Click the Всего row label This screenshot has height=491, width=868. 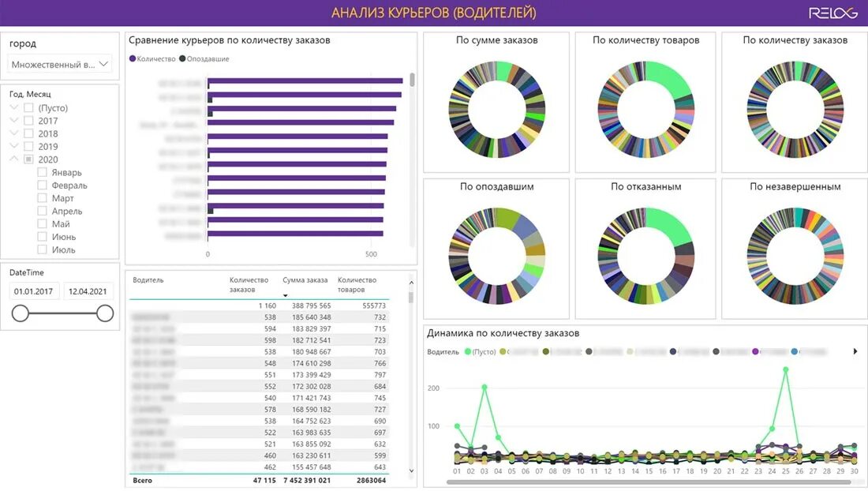click(x=142, y=481)
